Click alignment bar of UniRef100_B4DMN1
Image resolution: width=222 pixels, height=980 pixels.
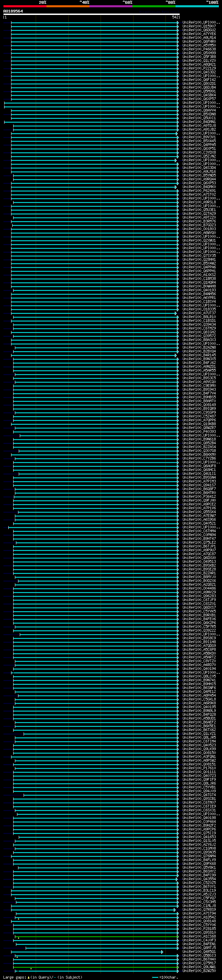[91, 122]
